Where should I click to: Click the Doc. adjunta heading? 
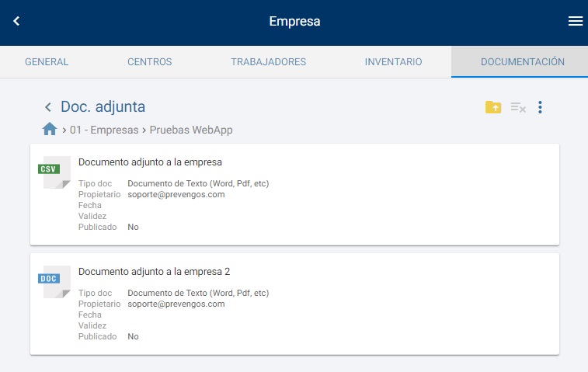pyautogui.click(x=103, y=107)
